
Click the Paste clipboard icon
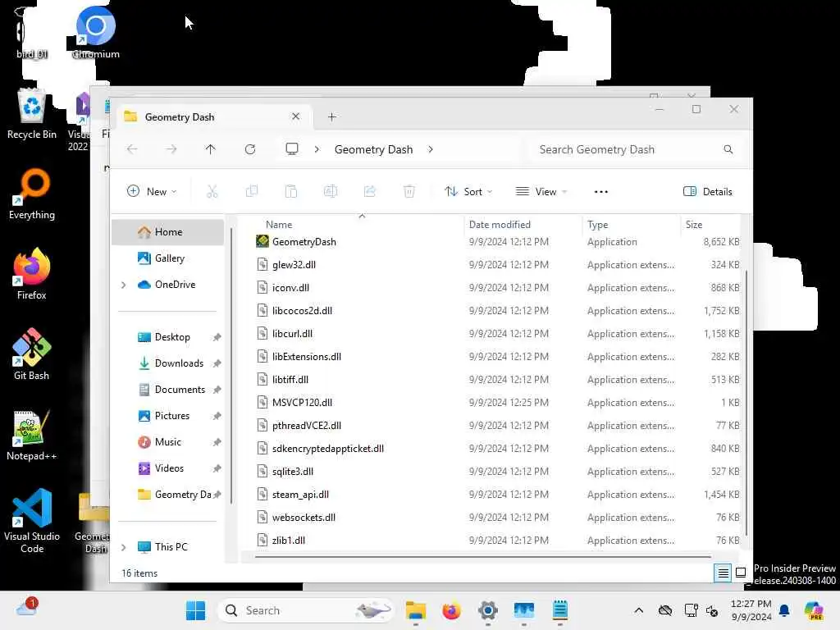pos(291,191)
